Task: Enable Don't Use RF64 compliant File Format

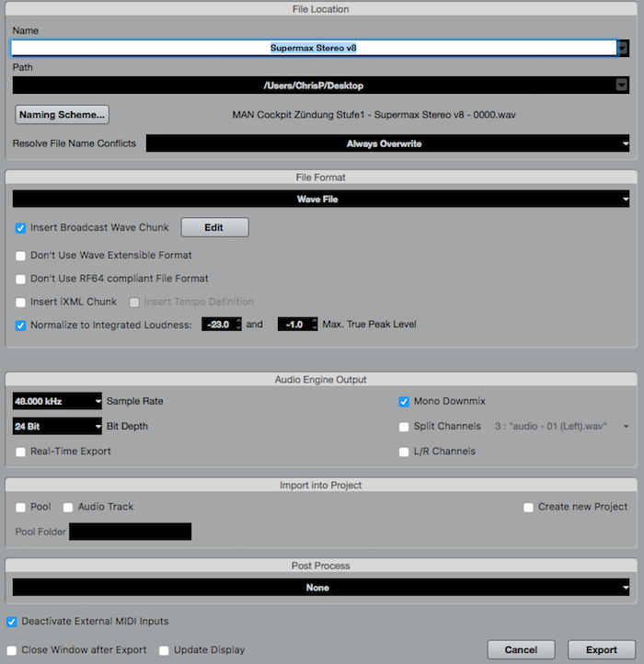Action: point(20,279)
